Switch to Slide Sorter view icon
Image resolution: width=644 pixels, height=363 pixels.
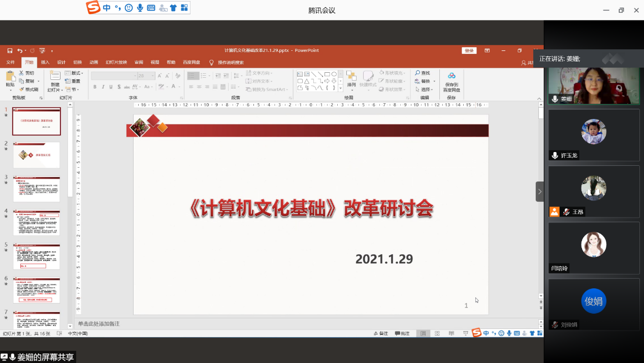[437, 334]
